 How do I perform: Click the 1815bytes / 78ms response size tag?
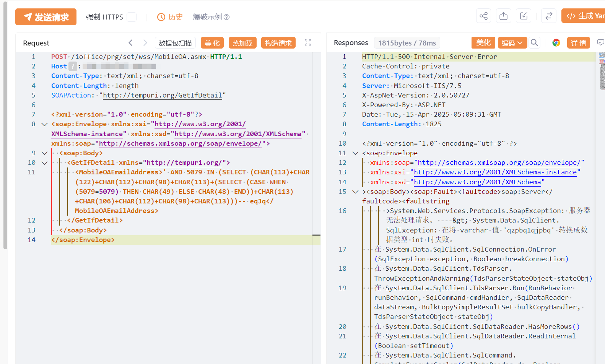407,43
